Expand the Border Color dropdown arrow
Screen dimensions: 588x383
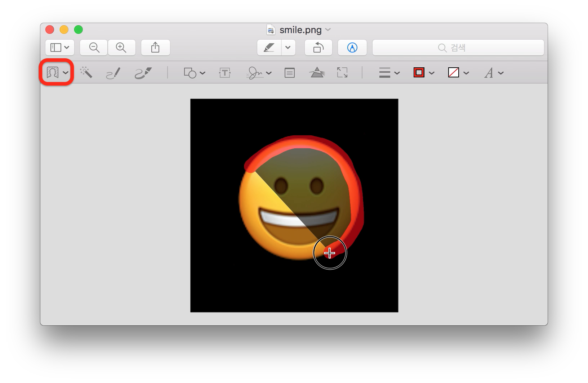[x=432, y=73]
